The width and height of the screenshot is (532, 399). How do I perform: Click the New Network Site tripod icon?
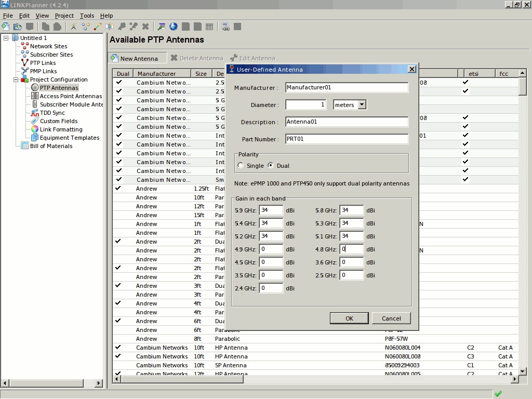(x=74, y=26)
